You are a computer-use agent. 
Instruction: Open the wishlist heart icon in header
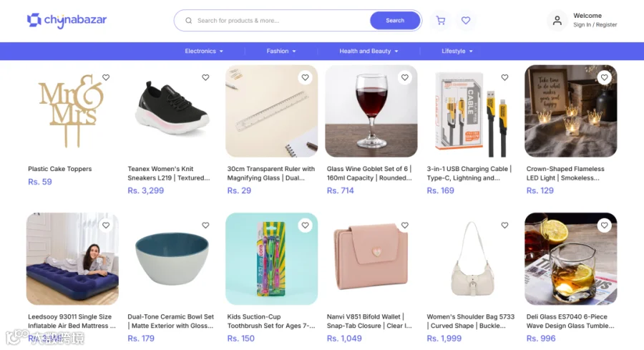coord(466,21)
